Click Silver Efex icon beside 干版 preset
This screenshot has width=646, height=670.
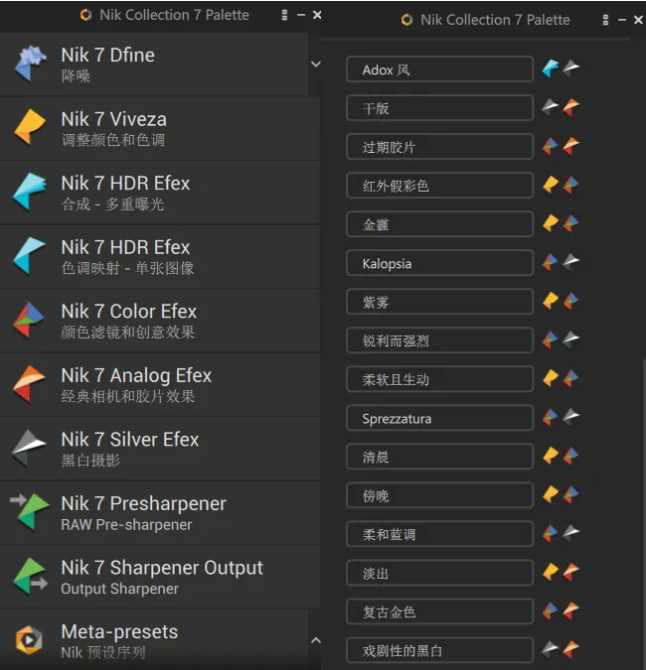pos(550,107)
